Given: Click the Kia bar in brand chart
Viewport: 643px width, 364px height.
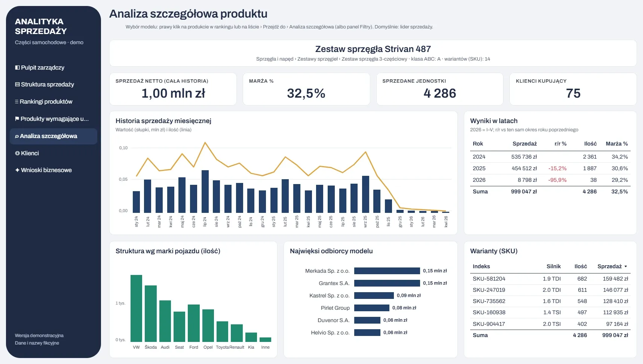Looking at the screenshot, I should pos(251,337).
